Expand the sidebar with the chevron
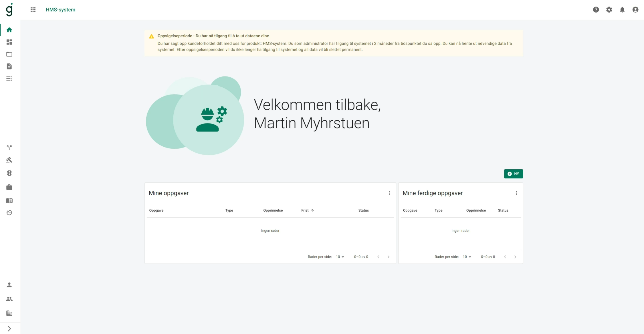644x334 pixels. pos(9,329)
